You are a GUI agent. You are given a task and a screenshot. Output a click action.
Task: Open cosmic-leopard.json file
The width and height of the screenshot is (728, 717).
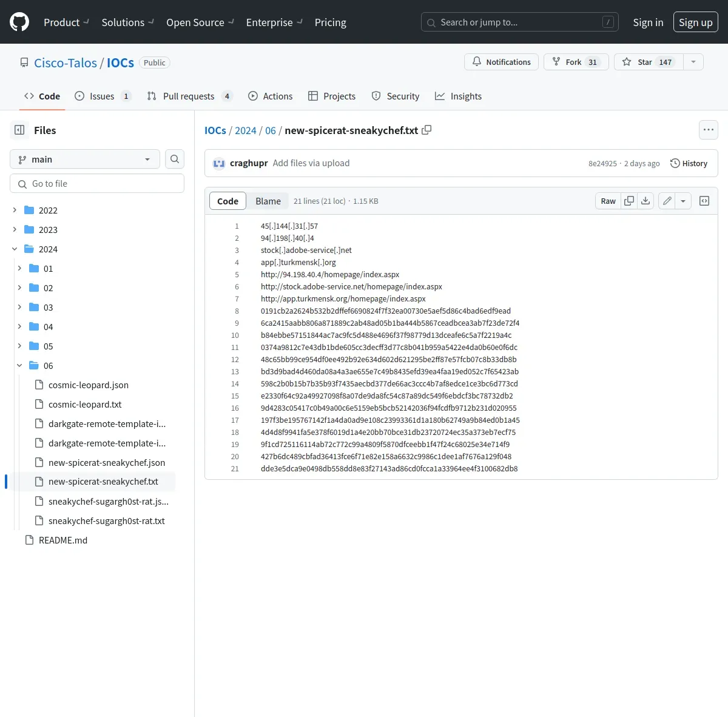pos(89,385)
